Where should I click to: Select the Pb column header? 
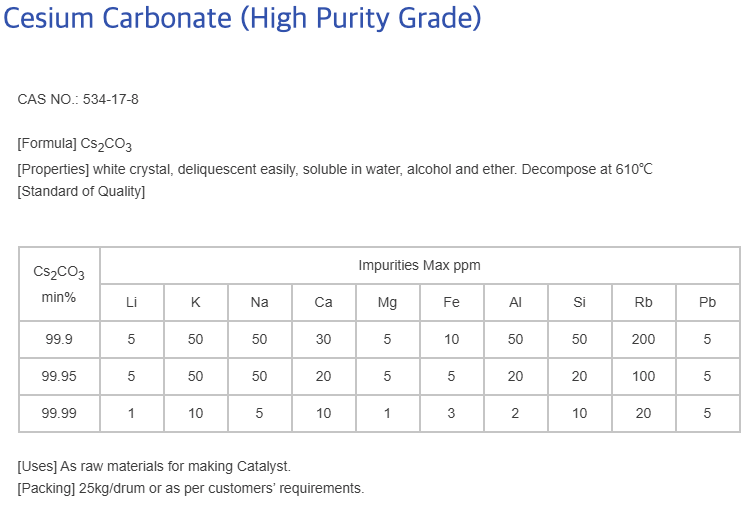click(708, 302)
